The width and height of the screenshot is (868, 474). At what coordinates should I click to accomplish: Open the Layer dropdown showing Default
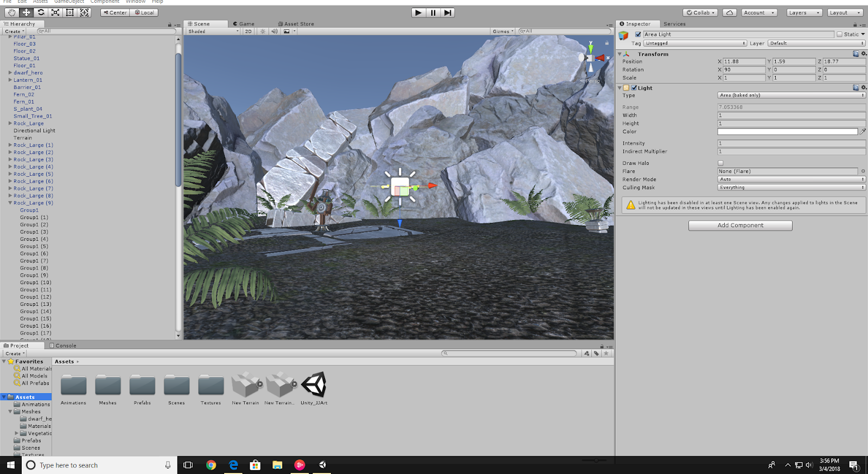(816, 43)
